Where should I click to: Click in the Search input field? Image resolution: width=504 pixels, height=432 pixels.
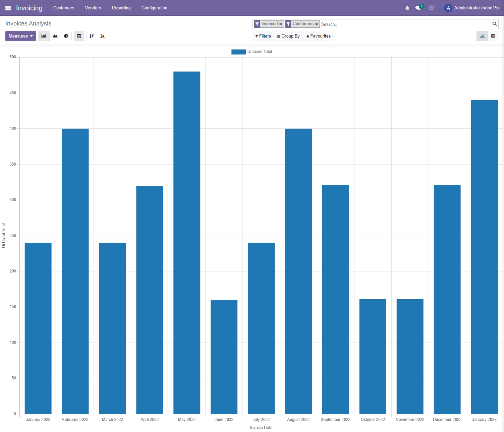[405, 24]
